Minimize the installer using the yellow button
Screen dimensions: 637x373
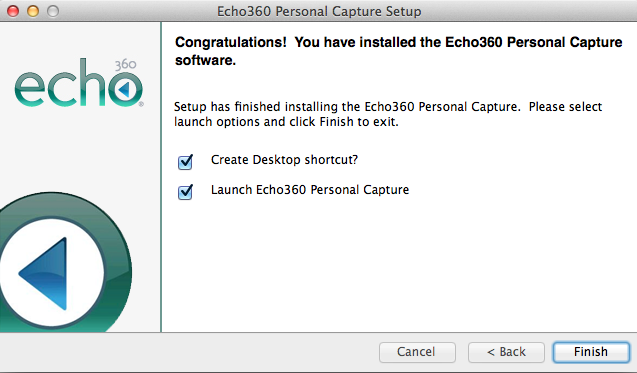tap(33, 11)
